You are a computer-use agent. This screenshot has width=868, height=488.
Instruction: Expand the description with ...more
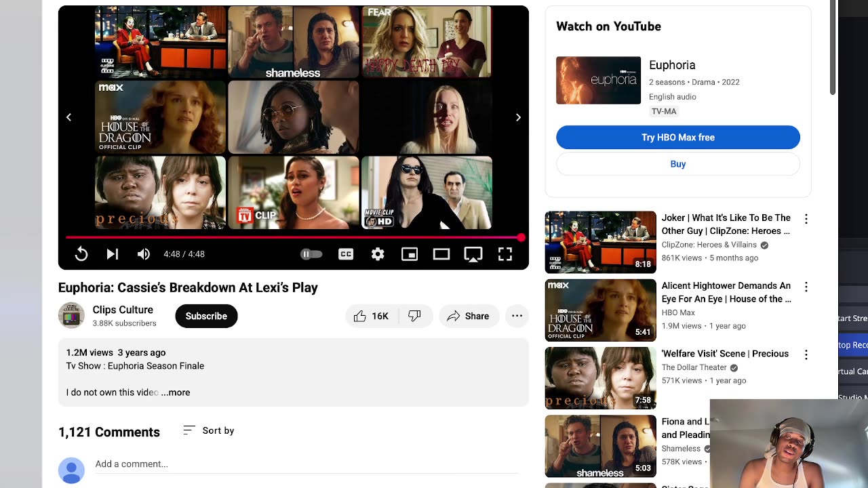click(x=176, y=392)
